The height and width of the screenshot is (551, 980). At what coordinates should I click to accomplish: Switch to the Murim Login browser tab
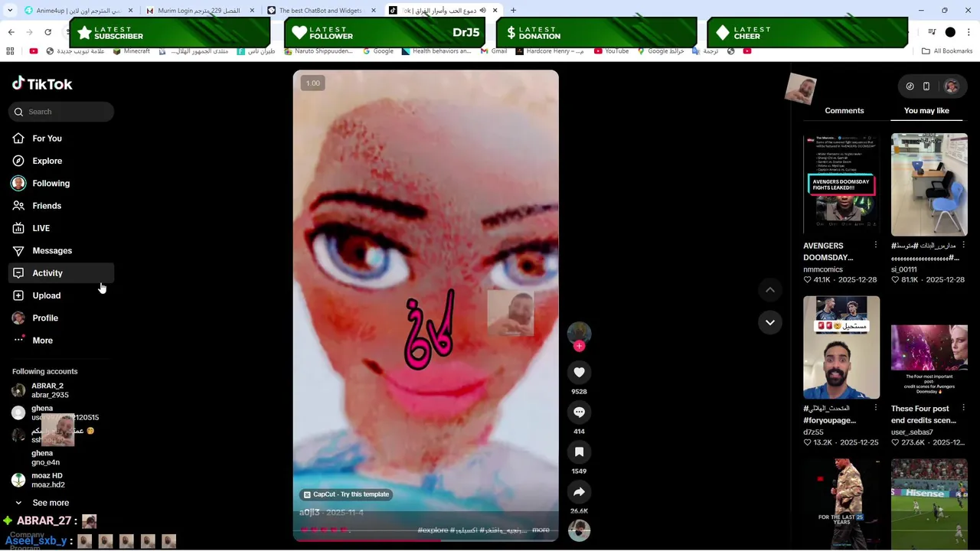[199, 11]
